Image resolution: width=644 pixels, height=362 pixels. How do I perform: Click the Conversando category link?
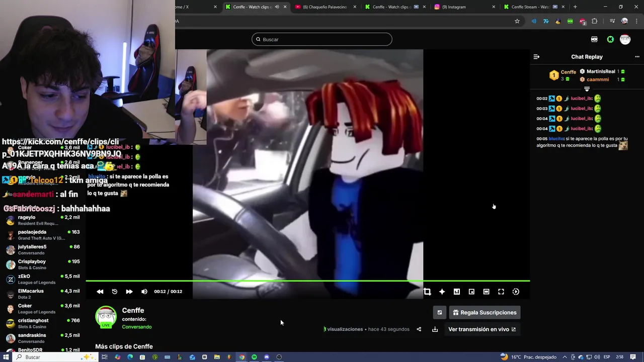click(137, 327)
